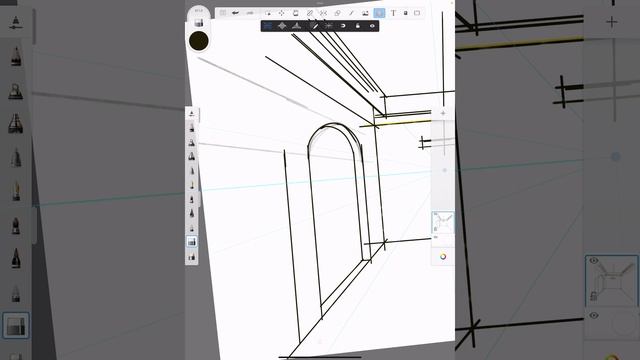Select the Text tool T icon
640x360 pixels.
[x=393, y=13]
